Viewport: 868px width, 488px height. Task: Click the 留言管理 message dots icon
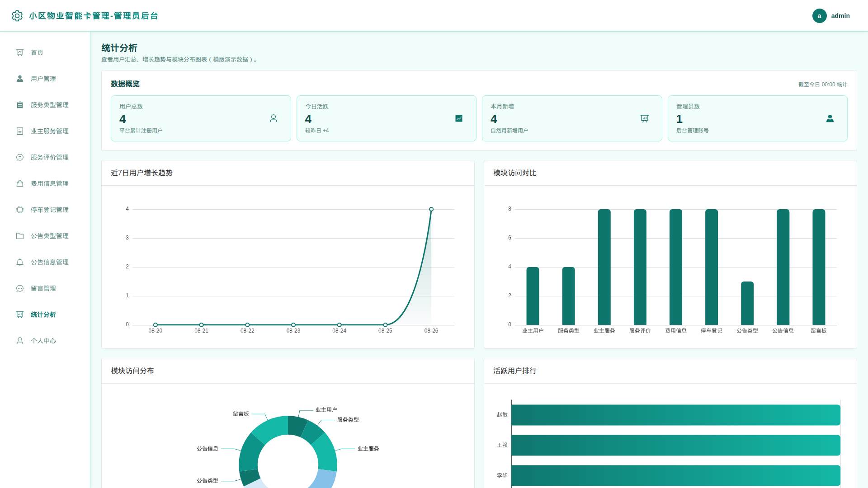click(20, 288)
